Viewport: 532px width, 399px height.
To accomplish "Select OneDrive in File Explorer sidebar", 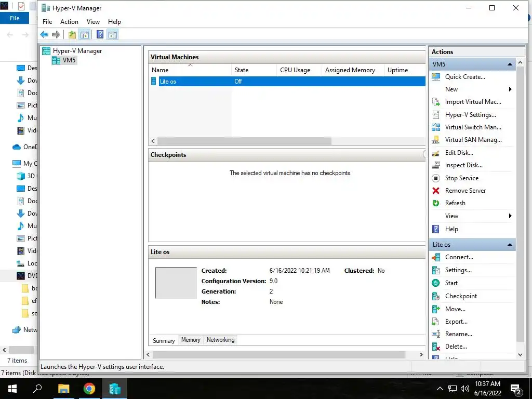I will click(x=25, y=147).
